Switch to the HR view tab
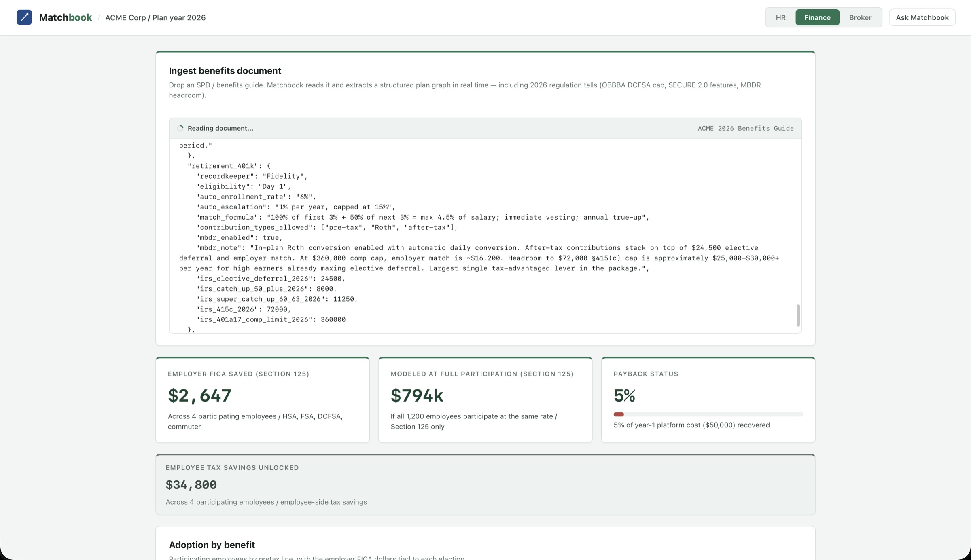Viewport: 971px width, 560px height. click(780, 17)
